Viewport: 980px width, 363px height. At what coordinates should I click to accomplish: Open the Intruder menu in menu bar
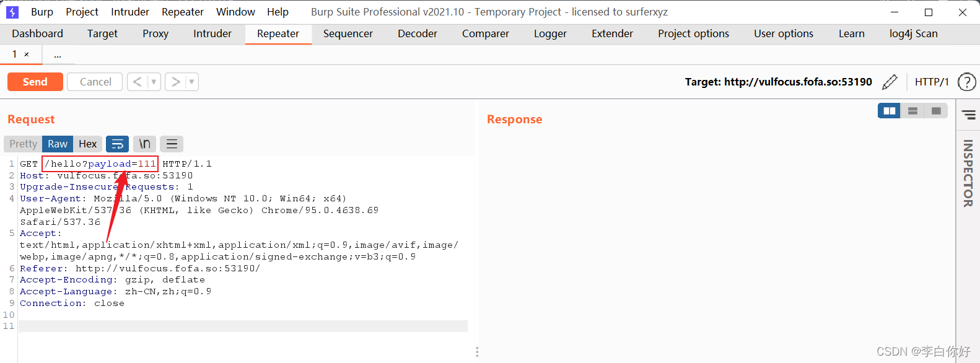(x=130, y=12)
